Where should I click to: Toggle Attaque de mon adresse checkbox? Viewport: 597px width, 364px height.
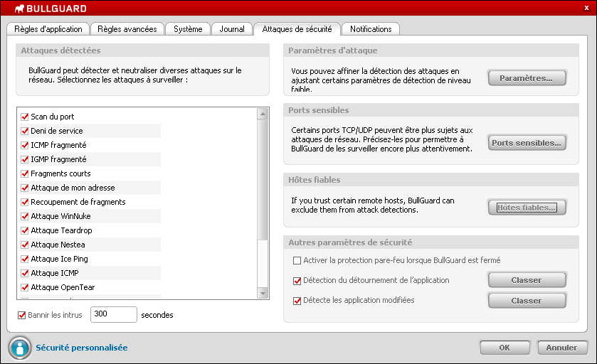click(25, 188)
